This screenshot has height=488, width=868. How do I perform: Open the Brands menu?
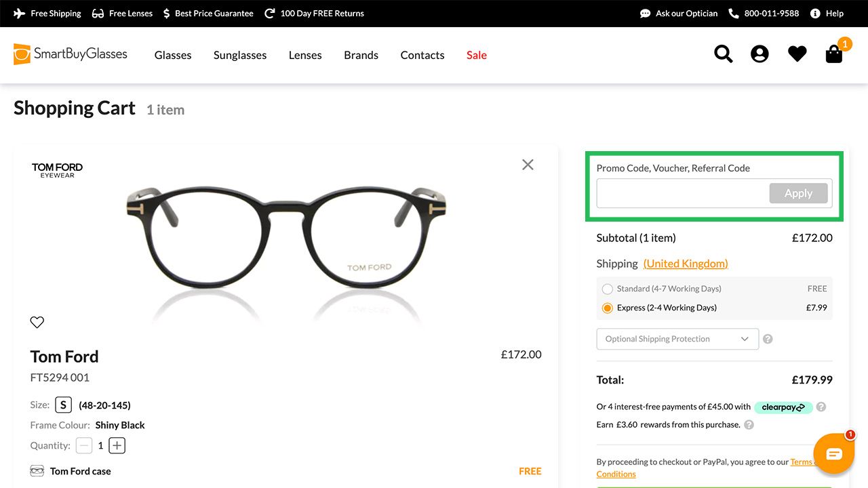pos(361,55)
